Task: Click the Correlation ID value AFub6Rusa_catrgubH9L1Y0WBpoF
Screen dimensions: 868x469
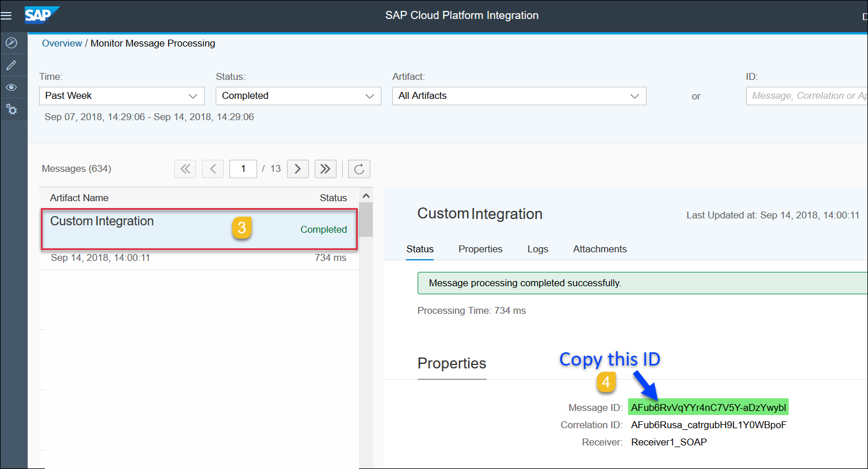Action: pos(709,425)
